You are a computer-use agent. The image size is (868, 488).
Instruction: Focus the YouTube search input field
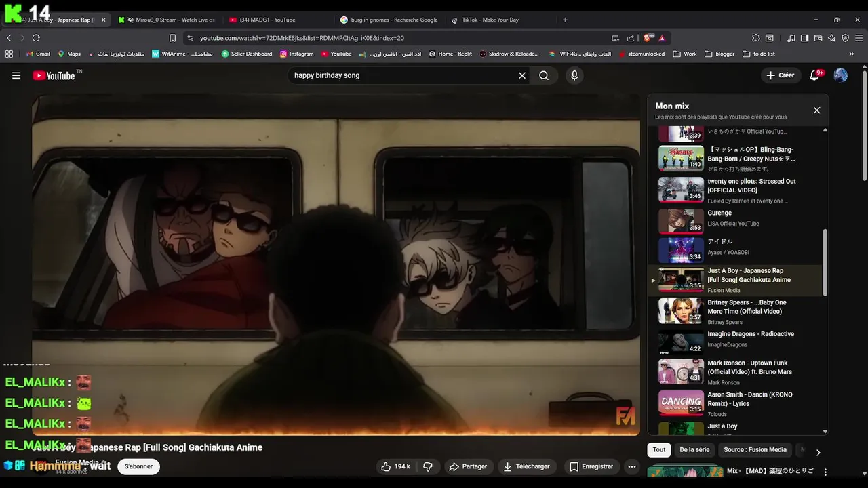click(x=403, y=75)
